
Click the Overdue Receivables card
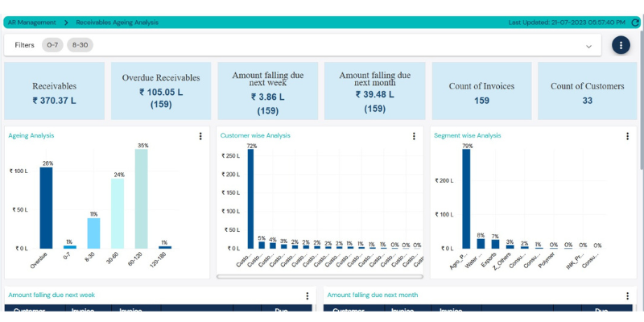160,91
